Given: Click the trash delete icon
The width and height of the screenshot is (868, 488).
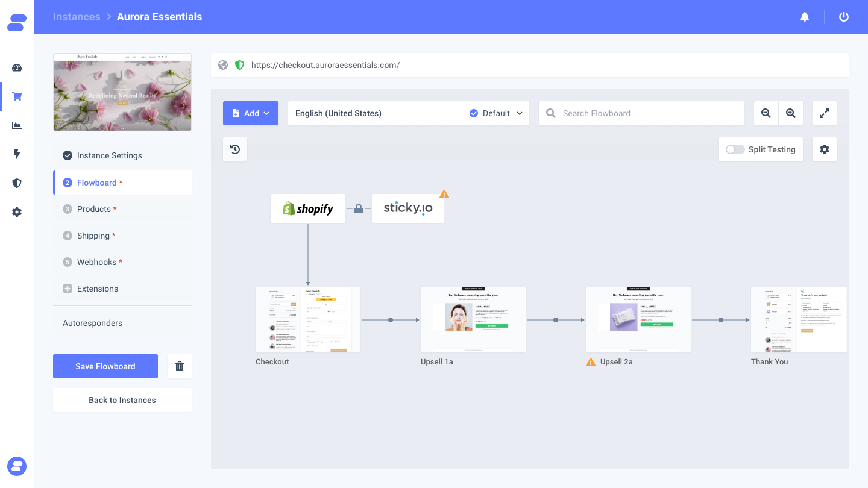Looking at the screenshot, I should click(180, 366).
